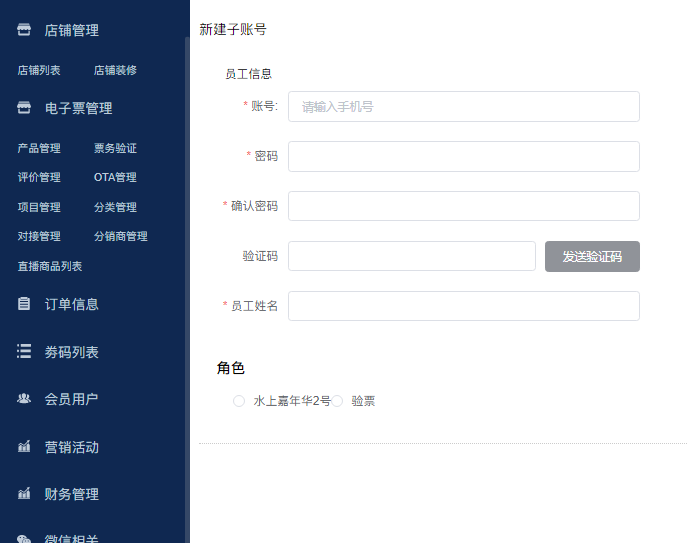The width and height of the screenshot is (687, 543).
Task: Open the 产品管理 submenu item
Action: click(39, 148)
